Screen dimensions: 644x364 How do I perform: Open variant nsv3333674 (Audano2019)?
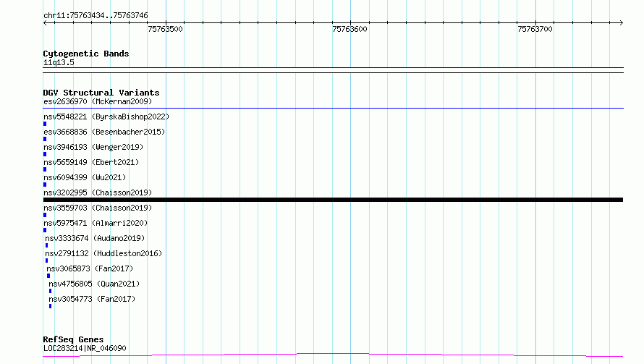95,238
